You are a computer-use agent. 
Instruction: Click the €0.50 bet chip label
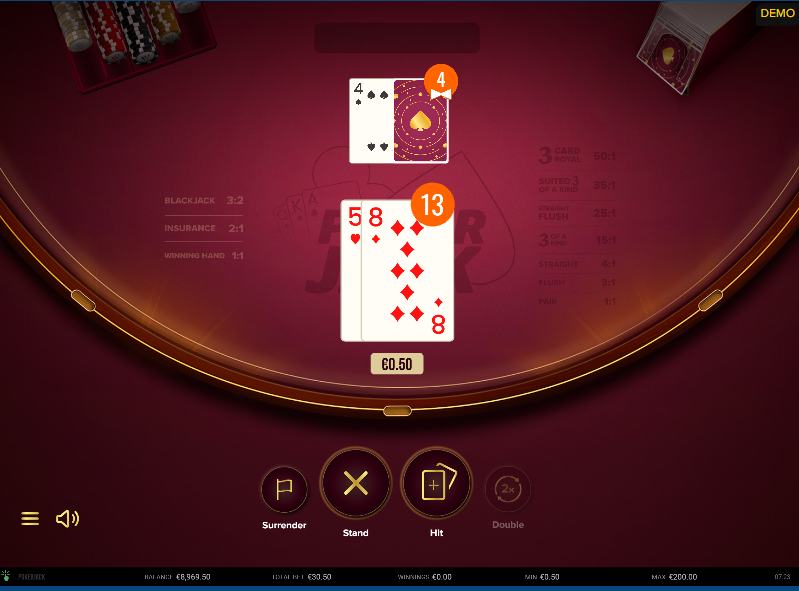397,364
